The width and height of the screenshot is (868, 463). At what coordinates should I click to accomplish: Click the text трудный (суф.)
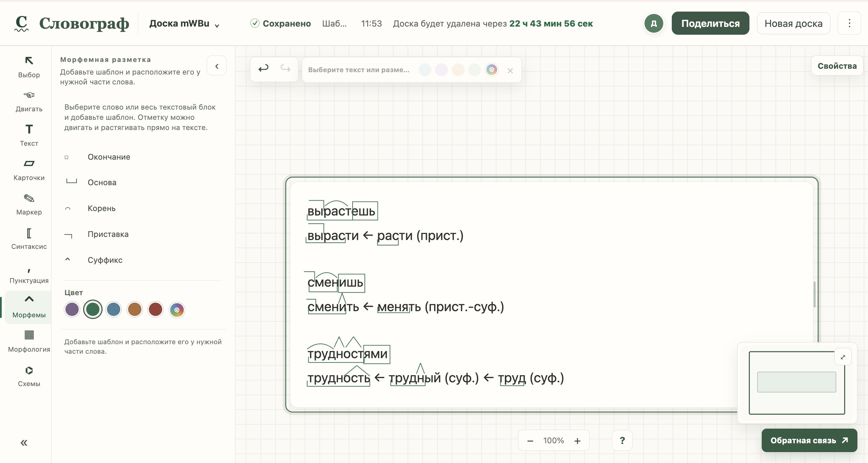tap(434, 378)
